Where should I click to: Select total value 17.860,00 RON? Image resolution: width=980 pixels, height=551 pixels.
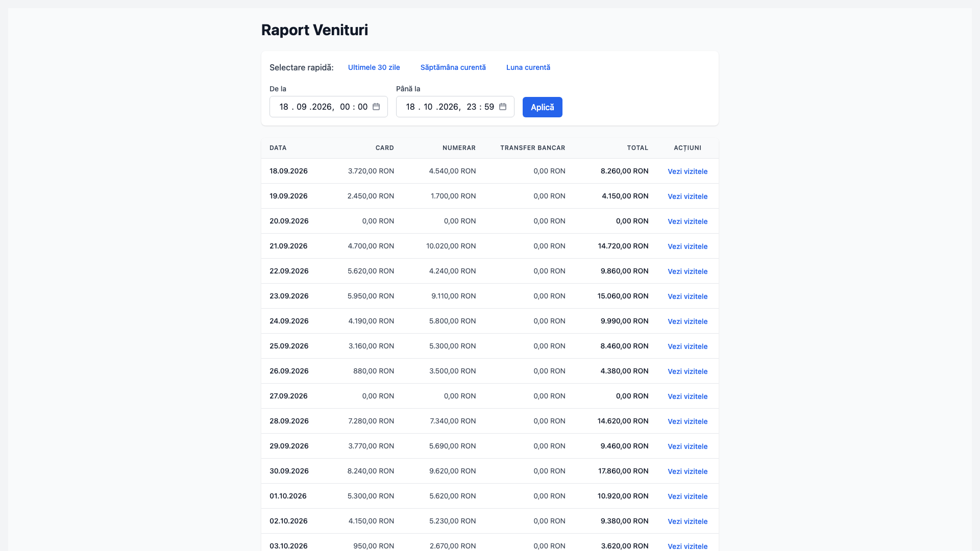coord(623,471)
